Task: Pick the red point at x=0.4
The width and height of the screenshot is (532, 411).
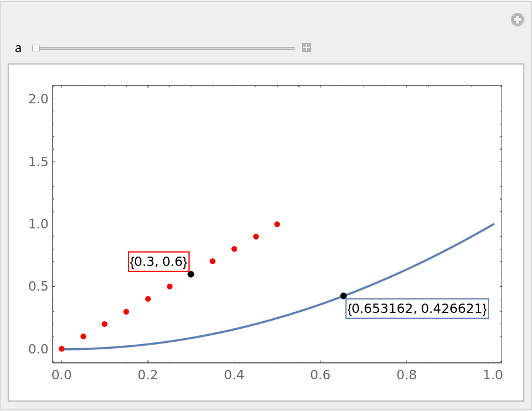Action: pyautogui.click(x=234, y=249)
